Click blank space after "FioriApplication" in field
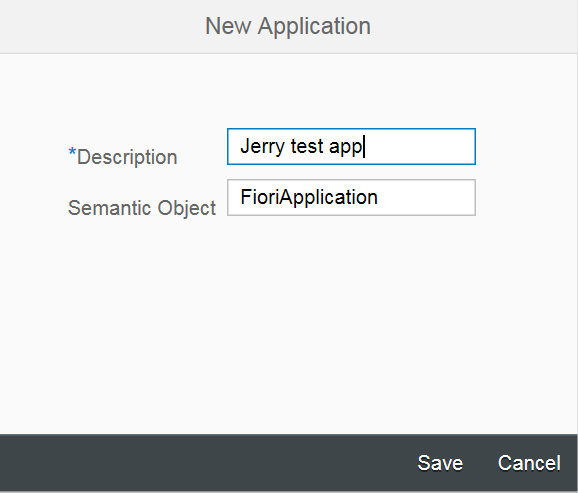Image resolution: width=578 pixels, height=493 pixels. point(426,197)
